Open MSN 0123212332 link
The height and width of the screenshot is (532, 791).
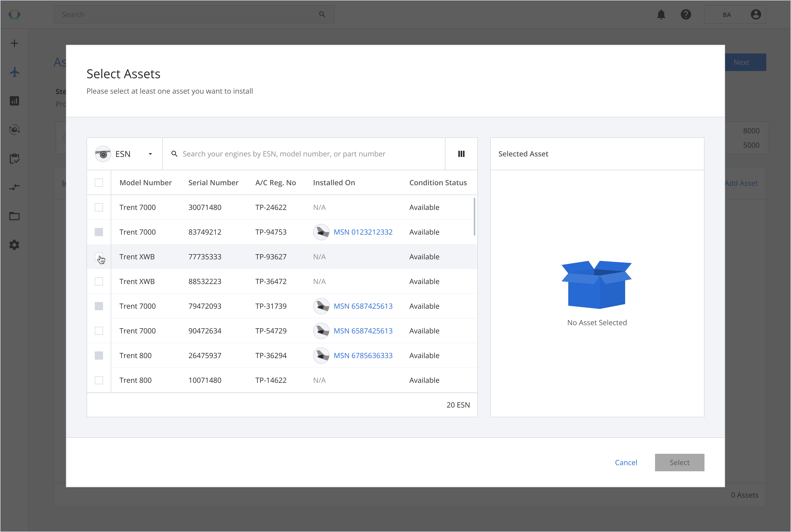tap(363, 232)
